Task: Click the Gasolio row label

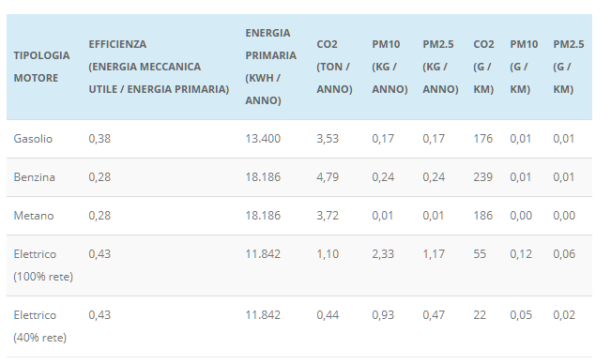Action: 33,139
